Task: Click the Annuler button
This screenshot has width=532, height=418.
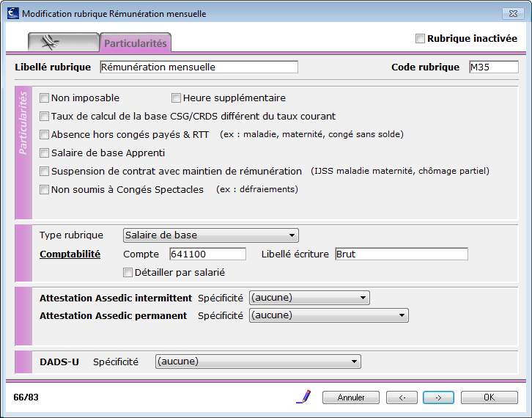Action: click(x=351, y=397)
